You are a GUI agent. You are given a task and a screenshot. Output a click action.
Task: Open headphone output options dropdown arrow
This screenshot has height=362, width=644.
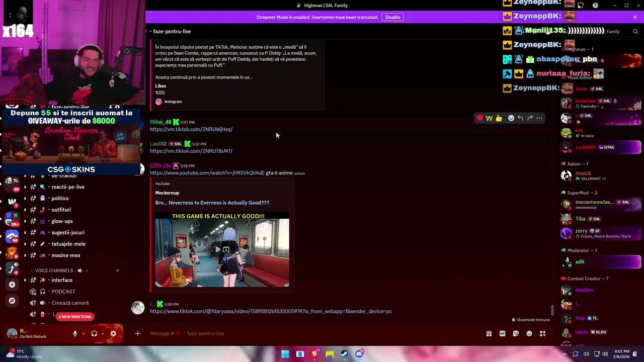click(x=103, y=333)
